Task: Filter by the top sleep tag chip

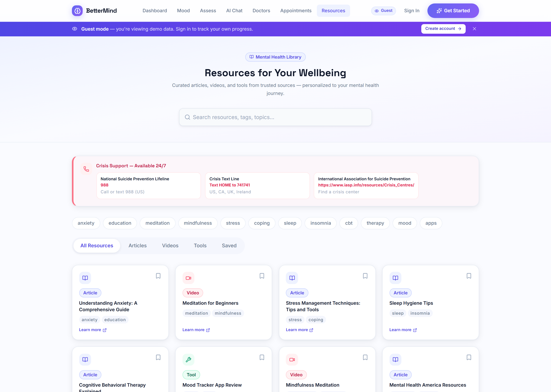Action: (x=290, y=223)
